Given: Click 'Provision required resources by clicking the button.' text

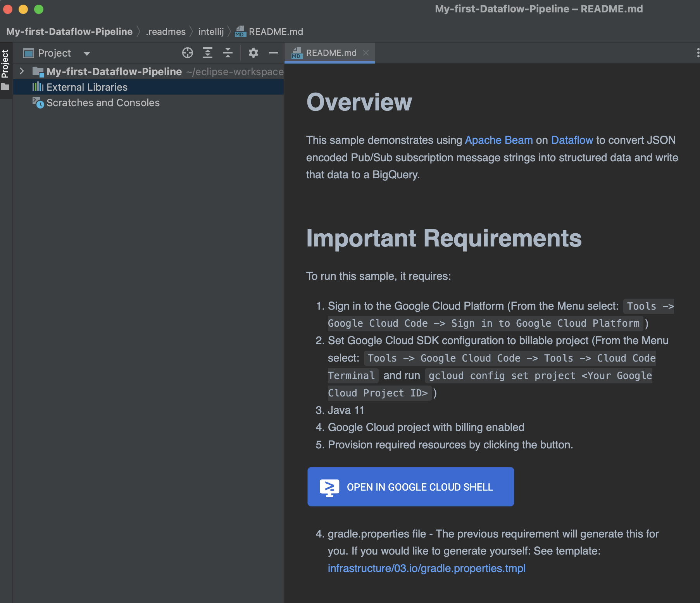Looking at the screenshot, I should coord(450,444).
